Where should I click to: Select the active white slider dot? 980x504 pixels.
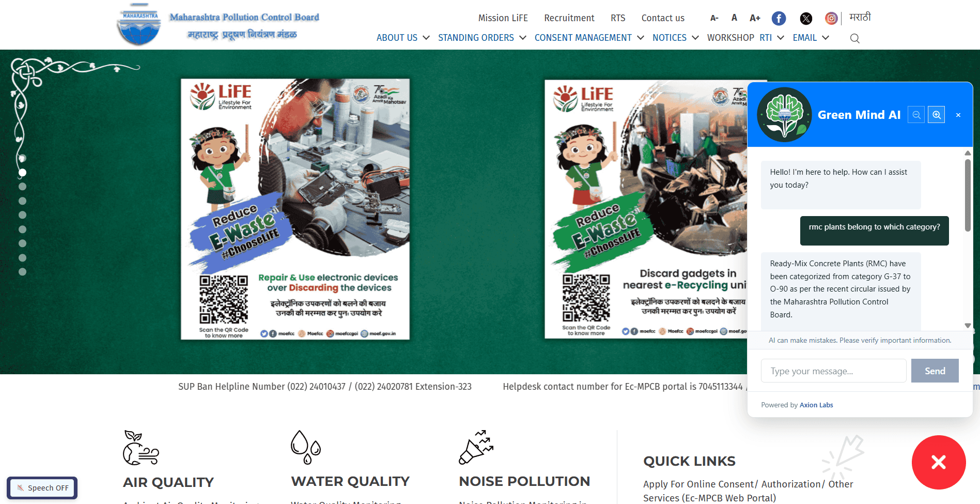(x=22, y=173)
